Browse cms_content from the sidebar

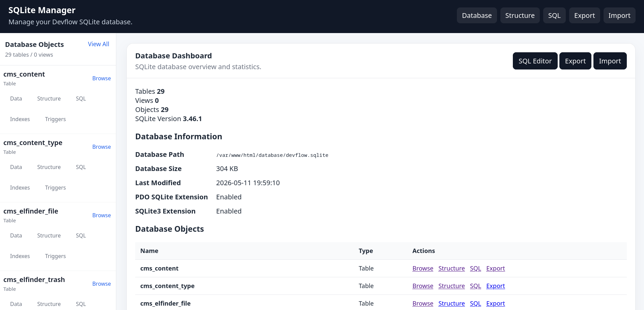(x=101, y=78)
